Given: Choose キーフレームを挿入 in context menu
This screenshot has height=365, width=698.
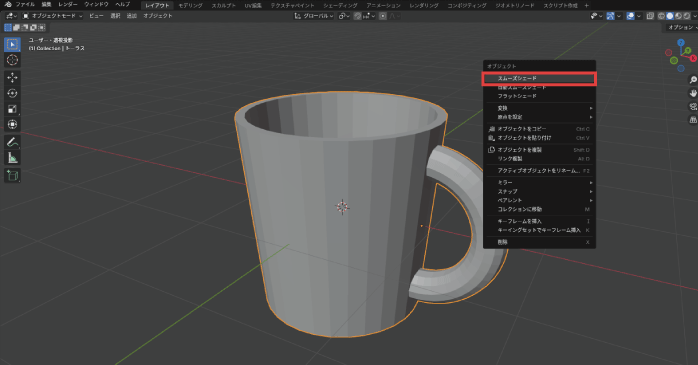Looking at the screenshot, I should pyautogui.click(x=539, y=221).
